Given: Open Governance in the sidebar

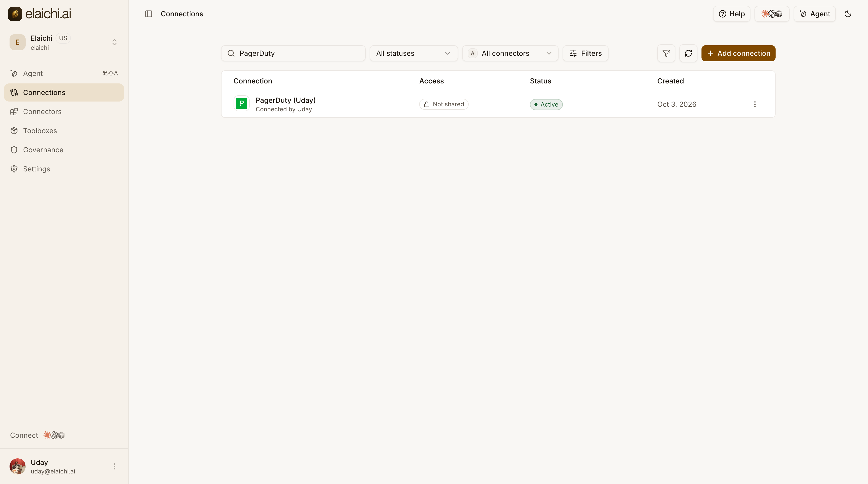Looking at the screenshot, I should click(64, 150).
